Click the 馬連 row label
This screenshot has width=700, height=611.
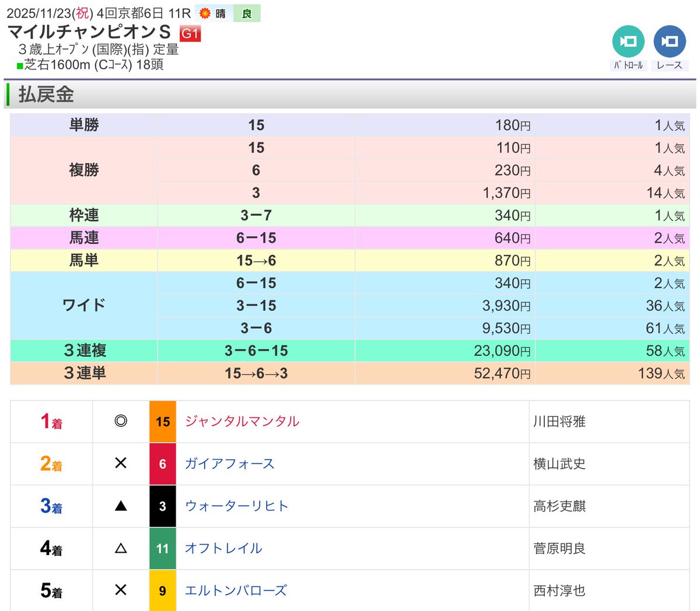(x=84, y=238)
